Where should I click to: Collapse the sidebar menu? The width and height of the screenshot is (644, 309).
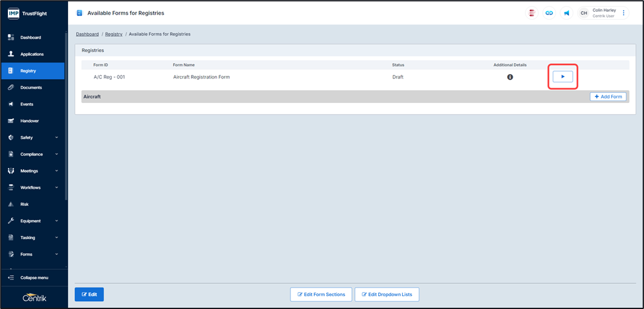(34, 278)
